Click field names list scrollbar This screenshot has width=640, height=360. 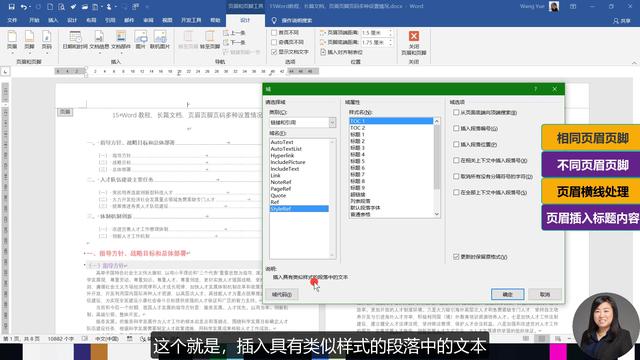pos(332,198)
